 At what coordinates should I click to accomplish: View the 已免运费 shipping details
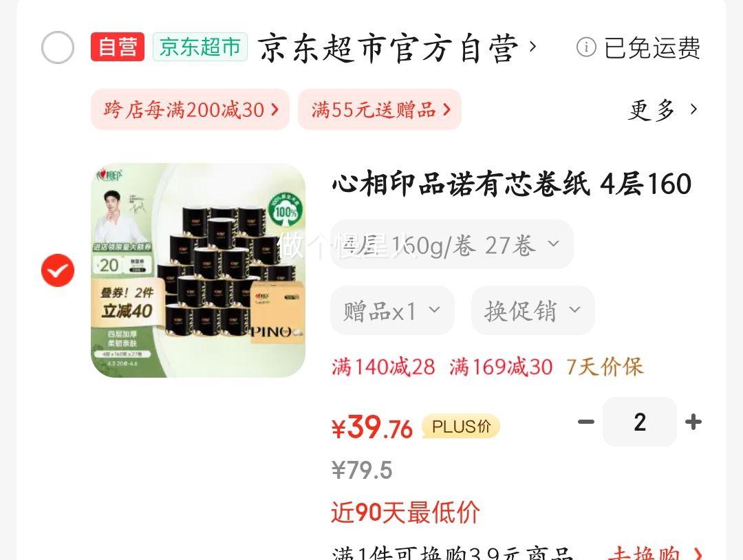(x=652, y=48)
